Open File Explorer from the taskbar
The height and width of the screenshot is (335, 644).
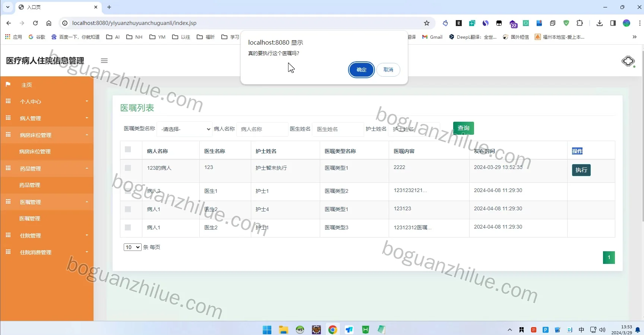pos(284,330)
